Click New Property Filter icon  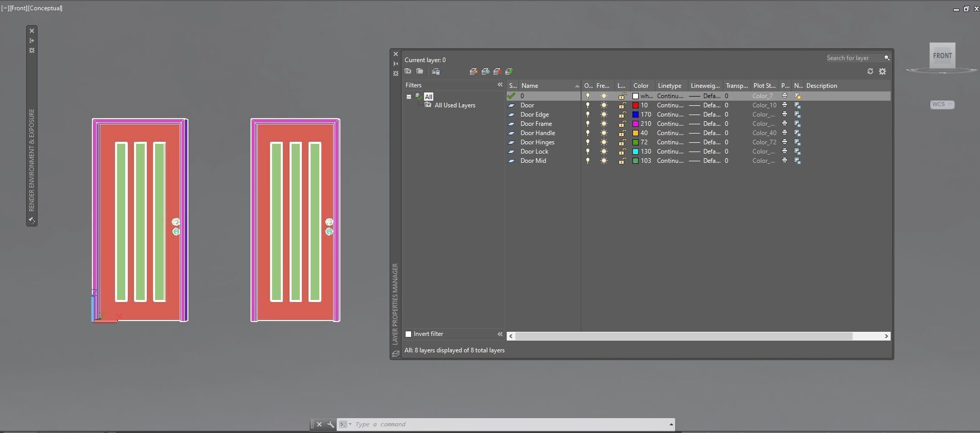coord(408,71)
